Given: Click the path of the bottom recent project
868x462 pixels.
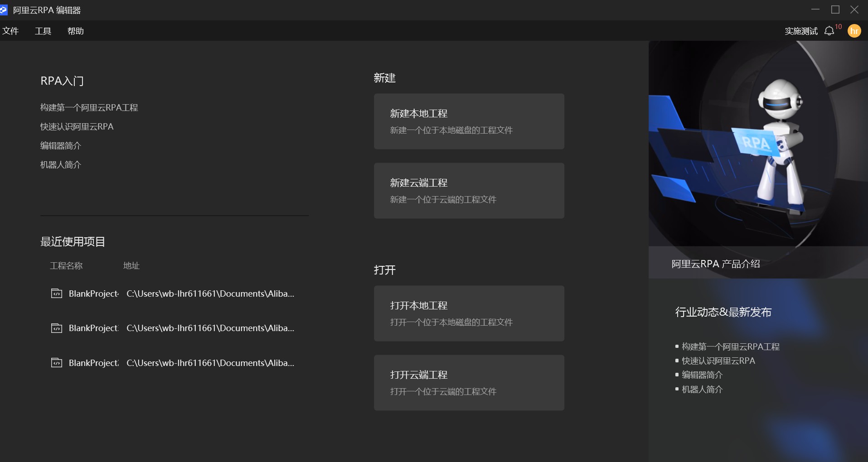Looking at the screenshot, I should 210,363.
